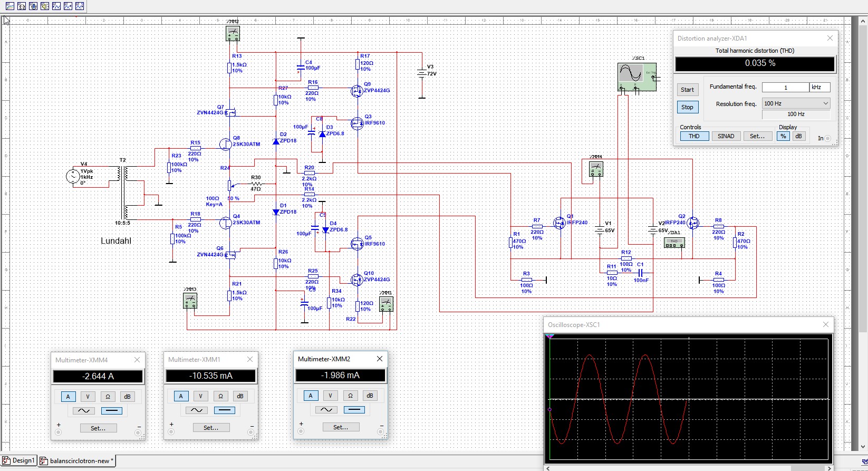Select ammeter mode A on Multimeter-XMM4
Viewport: 868px width, 471px height.
tap(68, 397)
